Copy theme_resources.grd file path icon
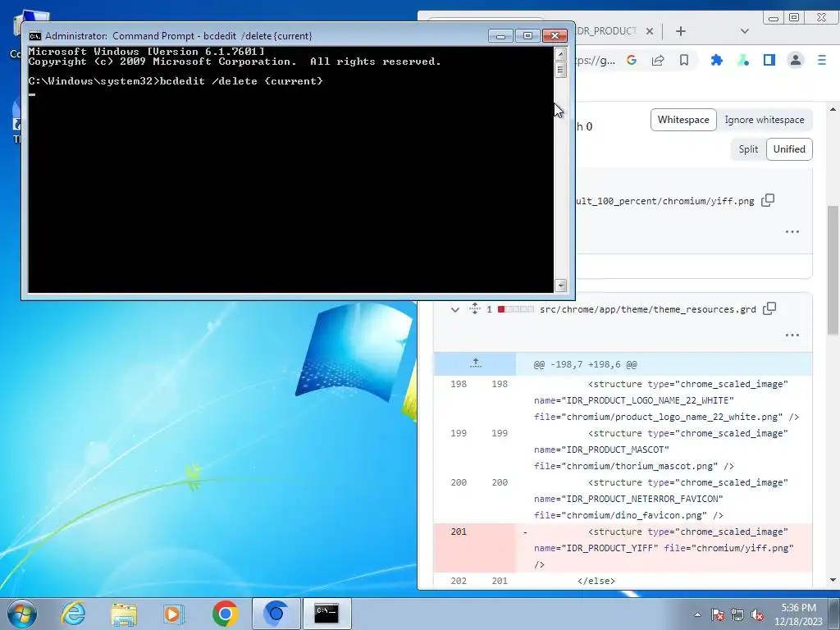Screen dimensions: 840x630 point(769,308)
